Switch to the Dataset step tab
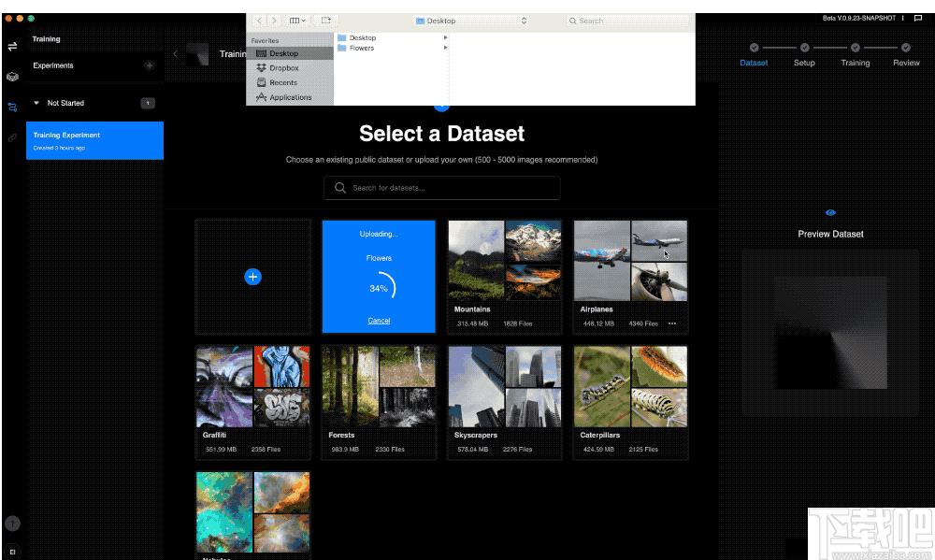Viewport: 935px width, 560px height. click(754, 63)
